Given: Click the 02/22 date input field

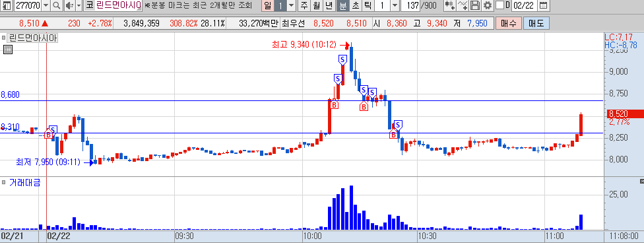Looking at the screenshot, I should pyautogui.click(x=524, y=6).
